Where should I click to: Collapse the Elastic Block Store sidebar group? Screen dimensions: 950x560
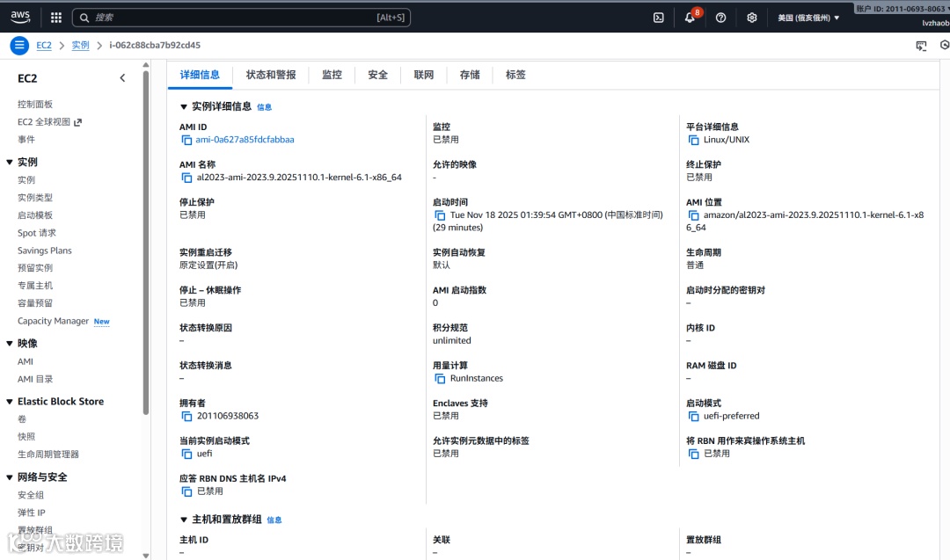pos(9,402)
